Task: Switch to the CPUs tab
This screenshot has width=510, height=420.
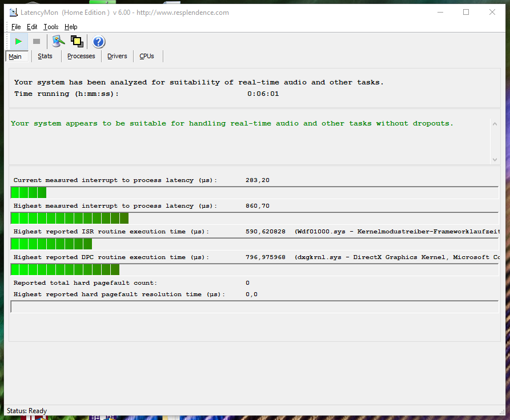Action: pos(147,56)
